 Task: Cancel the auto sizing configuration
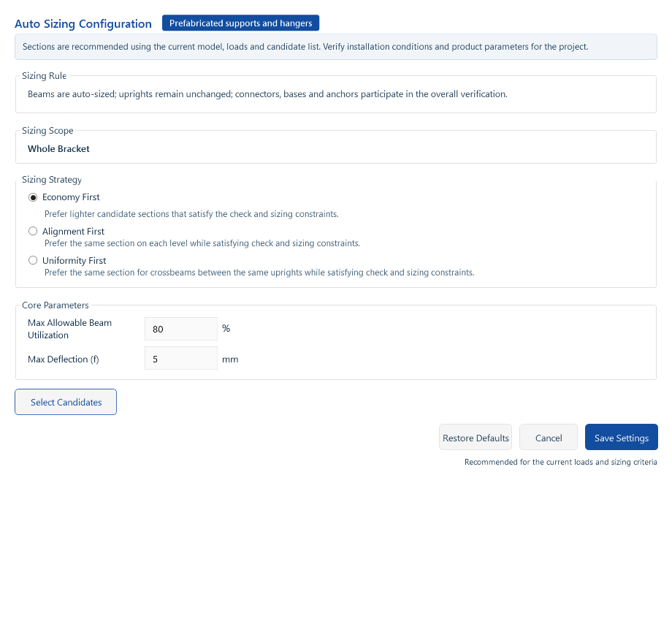[549, 438]
